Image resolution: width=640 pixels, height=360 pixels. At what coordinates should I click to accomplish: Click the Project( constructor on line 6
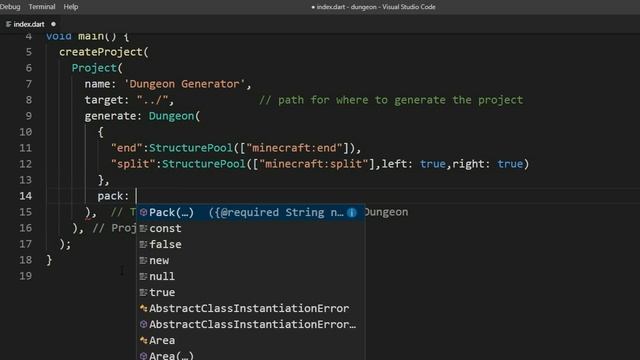pos(97,68)
